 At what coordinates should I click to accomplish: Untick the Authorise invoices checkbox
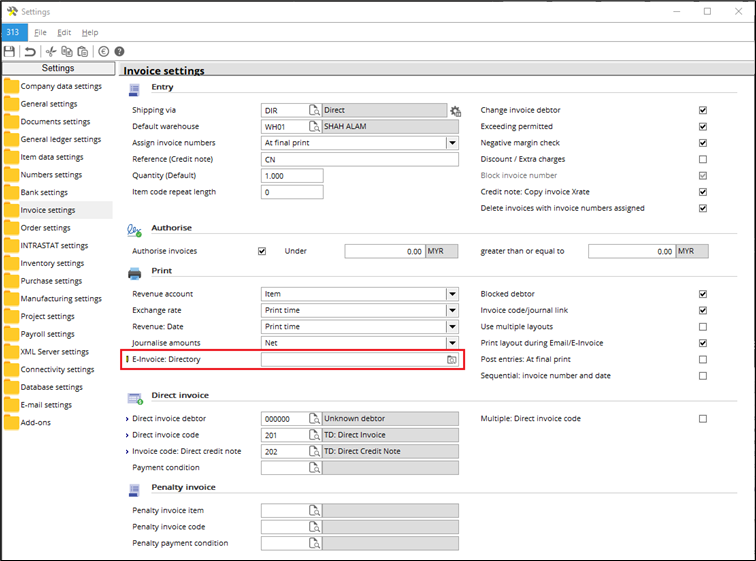point(262,251)
